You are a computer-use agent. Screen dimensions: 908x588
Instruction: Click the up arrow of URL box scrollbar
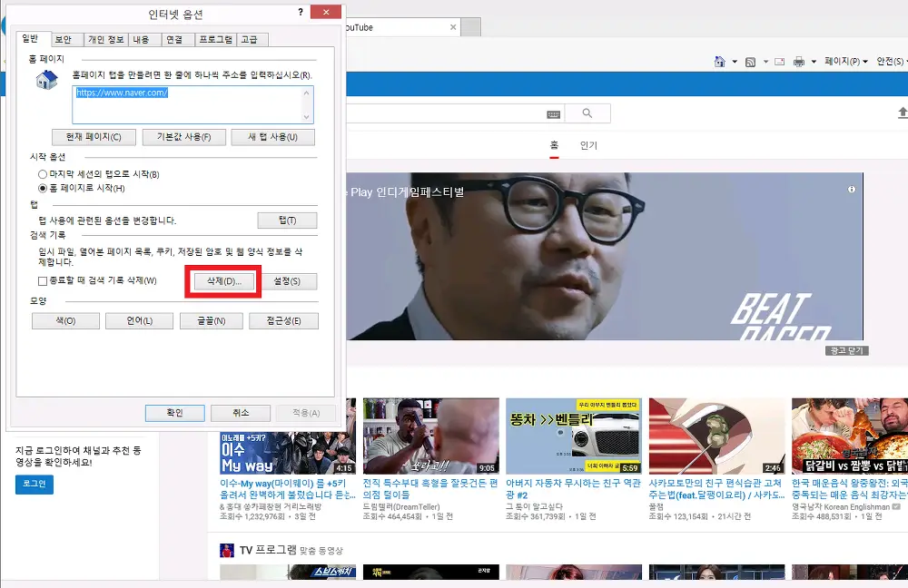pos(307,93)
